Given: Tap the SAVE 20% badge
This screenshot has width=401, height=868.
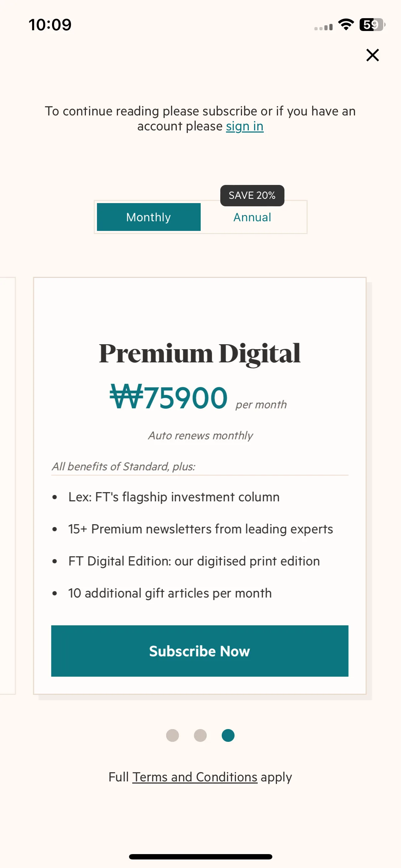Looking at the screenshot, I should coord(252,195).
